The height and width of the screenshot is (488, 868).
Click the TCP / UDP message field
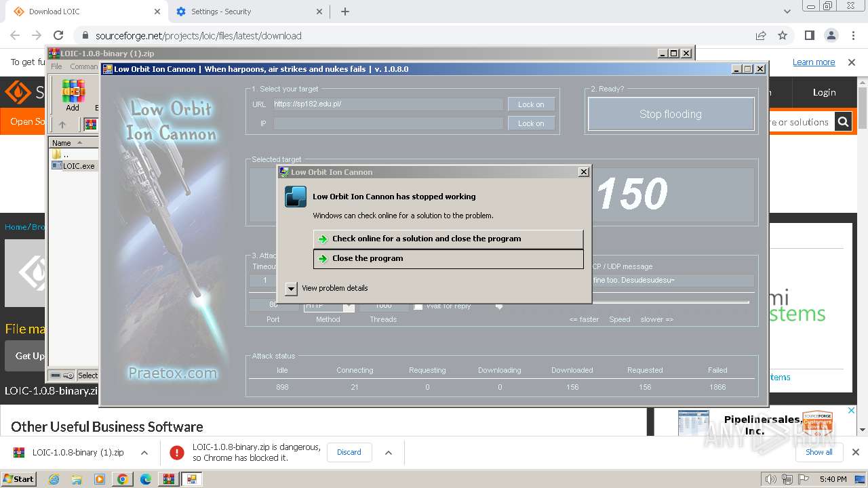pos(673,280)
